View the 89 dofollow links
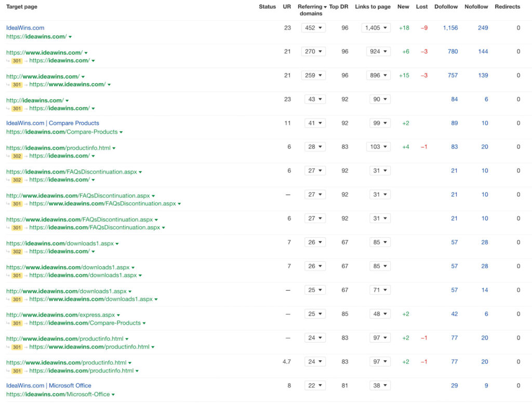Viewport: 532px width, 403px height. pyautogui.click(x=454, y=123)
